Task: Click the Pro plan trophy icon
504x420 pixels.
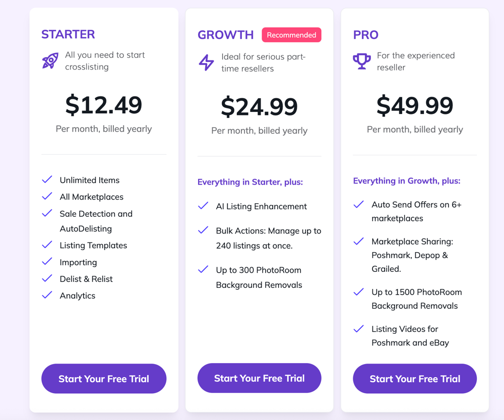Action: coord(361,62)
